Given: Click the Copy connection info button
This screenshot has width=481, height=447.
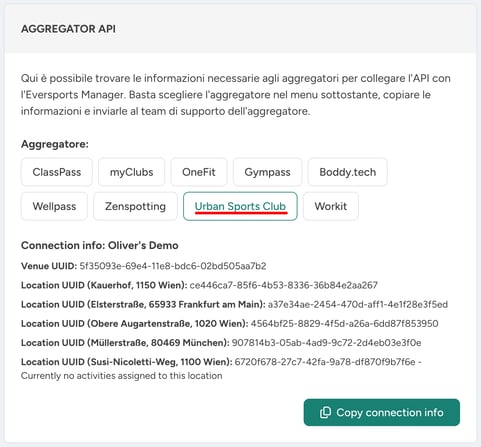Looking at the screenshot, I should coord(382,412).
